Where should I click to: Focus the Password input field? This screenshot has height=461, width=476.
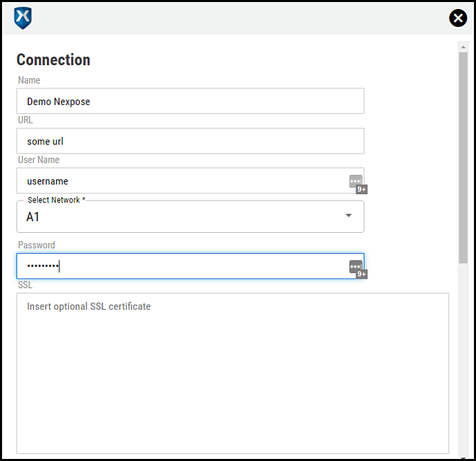click(180, 266)
